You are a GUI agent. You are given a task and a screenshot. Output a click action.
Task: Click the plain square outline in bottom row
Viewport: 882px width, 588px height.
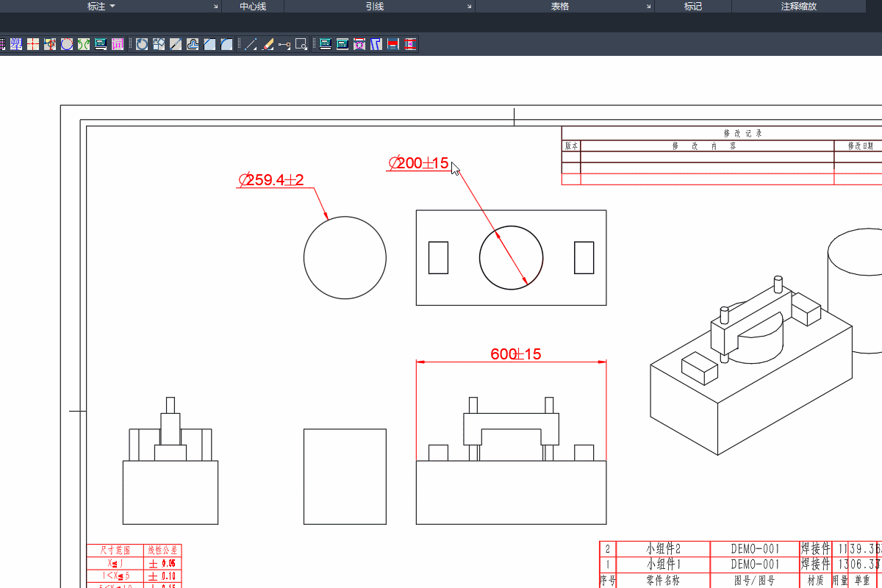tap(345, 477)
